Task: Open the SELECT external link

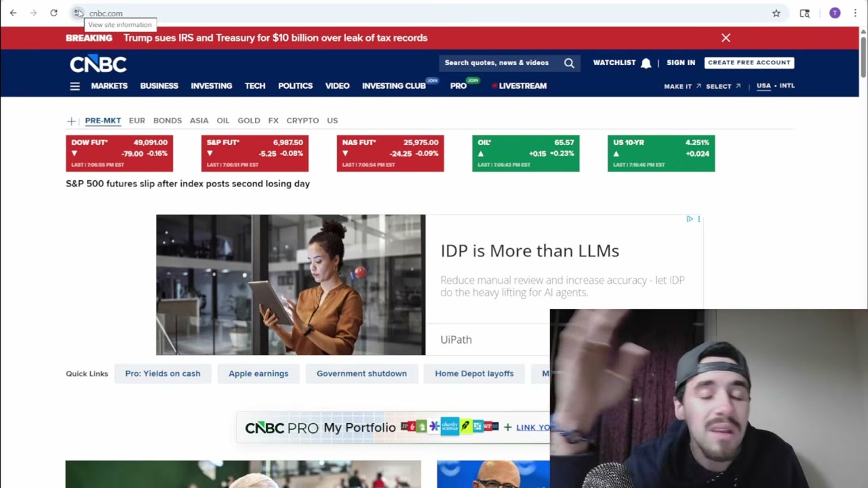Action: tap(723, 87)
